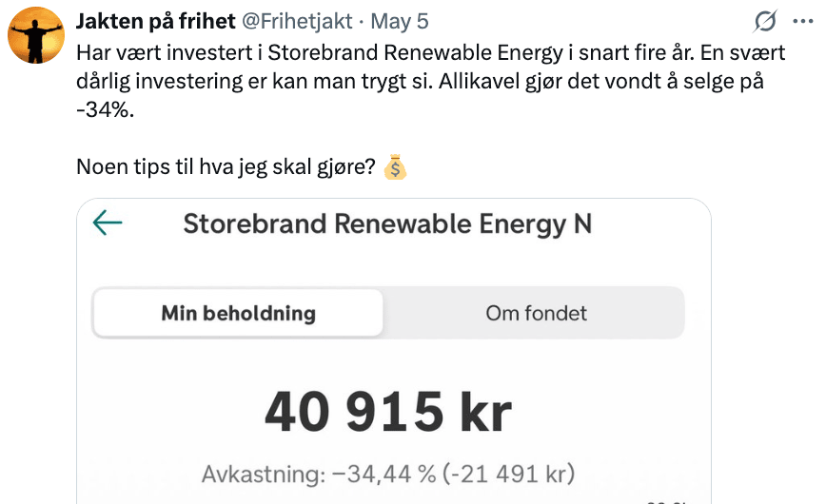Viewport: 826px width, 504px height.
Task: Switch to the Om fondet tab
Action: (x=536, y=313)
